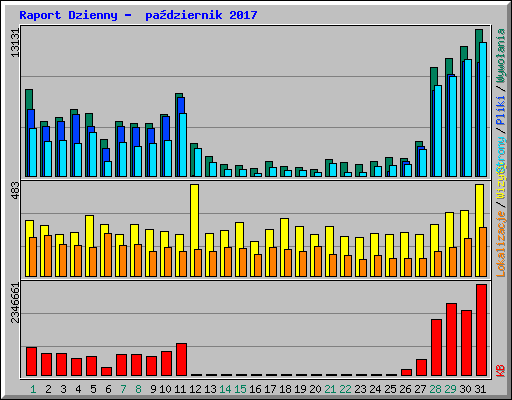The height and width of the screenshot is (400, 512).
Task: Click day label 6 on x-axis
Action: 108,389
